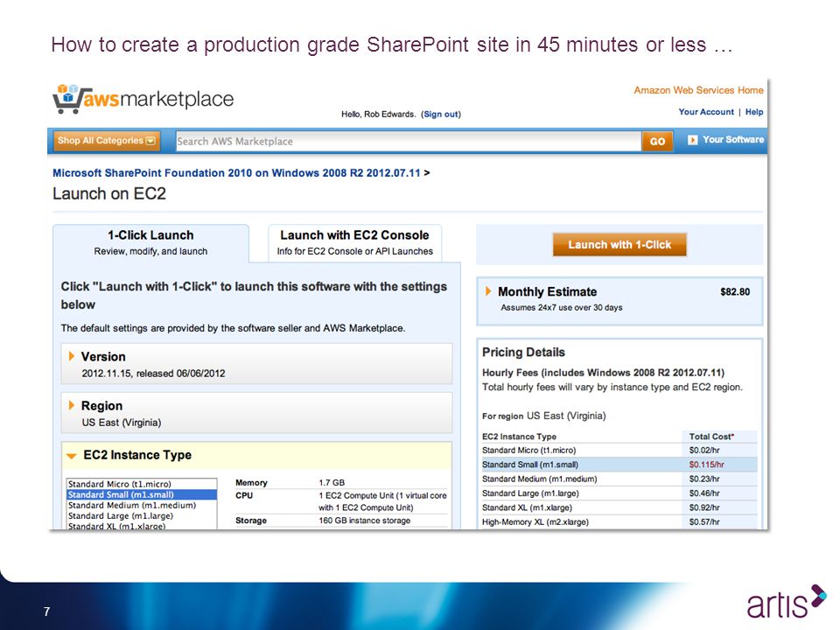Image resolution: width=840 pixels, height=630 pixels.
Task: Click the GO search button
Action: 657,142
